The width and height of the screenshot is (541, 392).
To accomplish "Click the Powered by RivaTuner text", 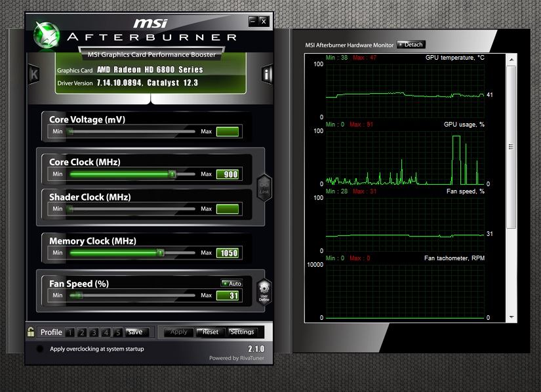I will 237,358.
